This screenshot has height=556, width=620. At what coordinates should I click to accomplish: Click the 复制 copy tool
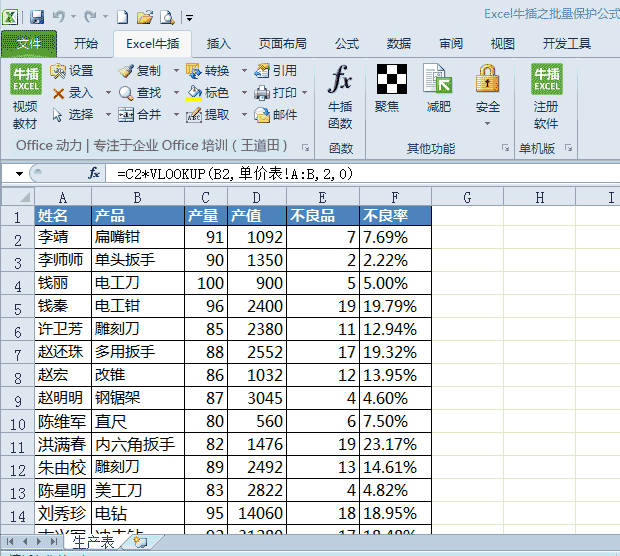[x=140, y=71]
